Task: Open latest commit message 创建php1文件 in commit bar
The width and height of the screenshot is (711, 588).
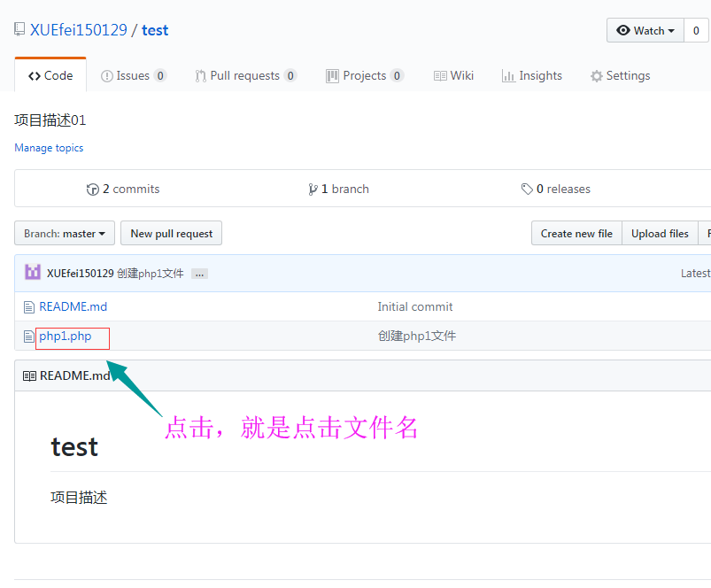Action: pyautogui.click(x=151, y=274)
